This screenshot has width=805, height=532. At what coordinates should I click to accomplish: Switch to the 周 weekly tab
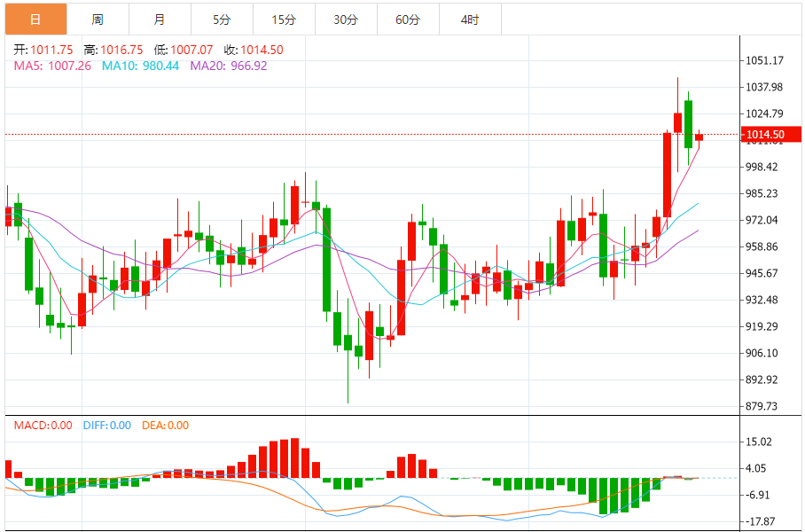(x=98, y=20)
